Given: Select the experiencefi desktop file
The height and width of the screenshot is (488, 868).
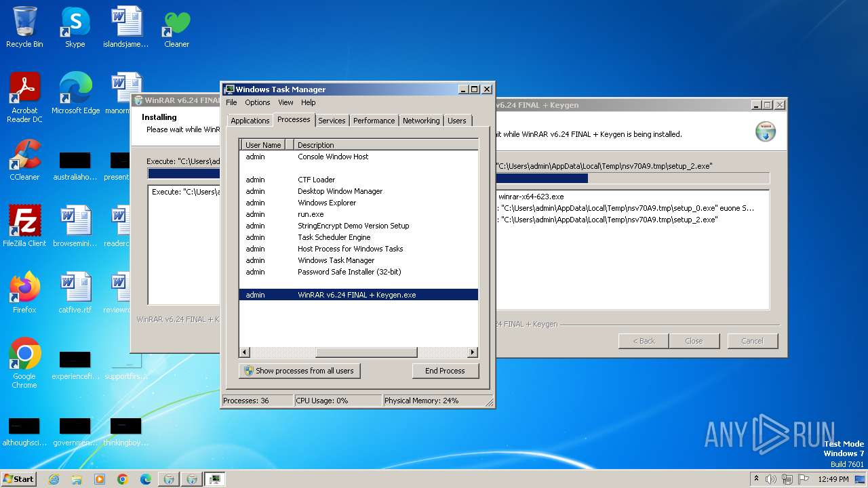Looking at the screenshot, I should pyautogui.click(x=75, y=366).
